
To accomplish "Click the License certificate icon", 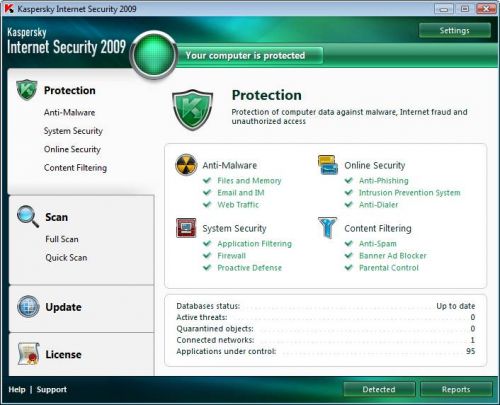I will click(29, 354).
